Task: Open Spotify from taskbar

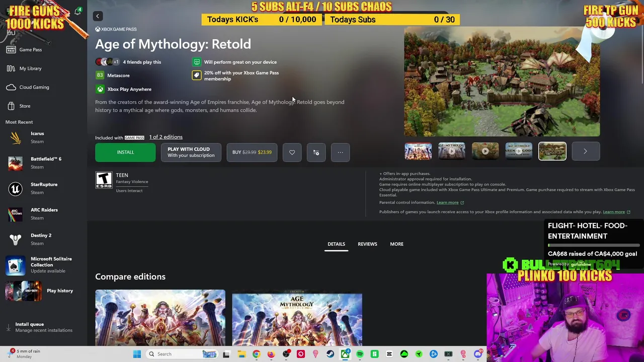Action: click(360, 354)
